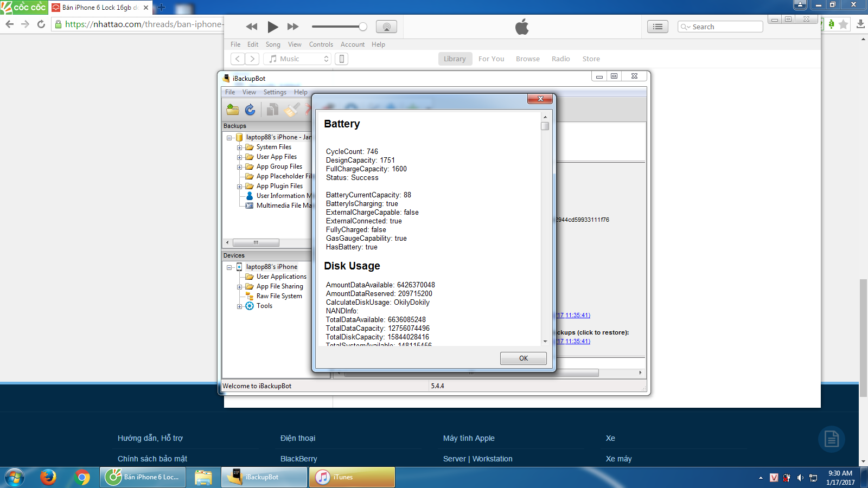Image resolution: width=868 pixels, height=488 pixels.
Task: Open the Settings menu in iBackupBot
Action: pos(275,92)
